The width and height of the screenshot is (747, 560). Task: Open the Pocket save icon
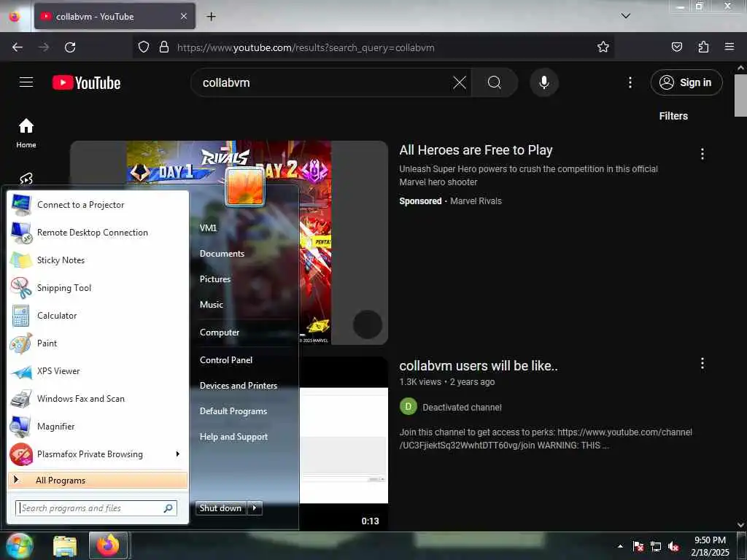pyautogui.click(x=676, y=47)
